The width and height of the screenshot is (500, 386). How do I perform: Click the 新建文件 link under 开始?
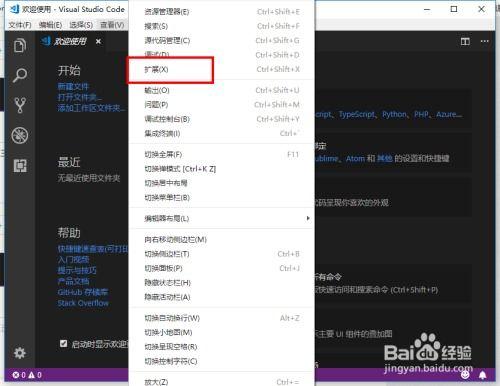tap(73, 87)
